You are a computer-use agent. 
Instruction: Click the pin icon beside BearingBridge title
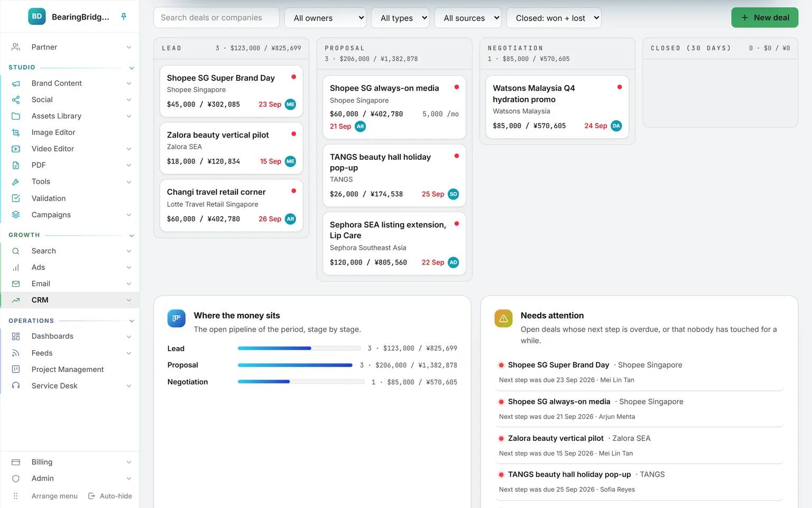[x=124, y=16]
